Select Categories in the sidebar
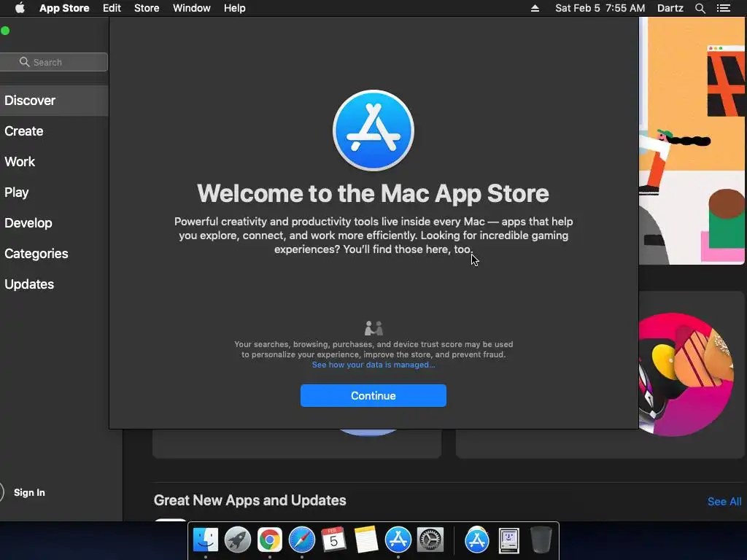The image size is (747, 560). 54,253
